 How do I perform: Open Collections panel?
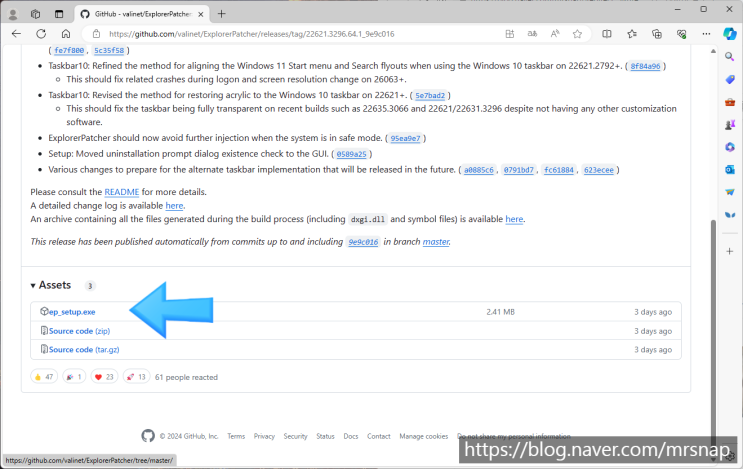pos(657,34)
